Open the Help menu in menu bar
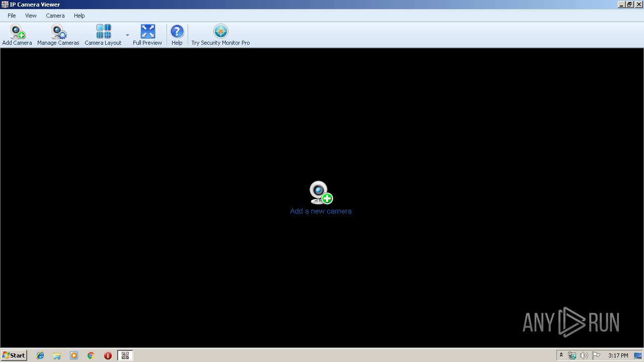Screen dimensions: 644x362 coord(79,16)
